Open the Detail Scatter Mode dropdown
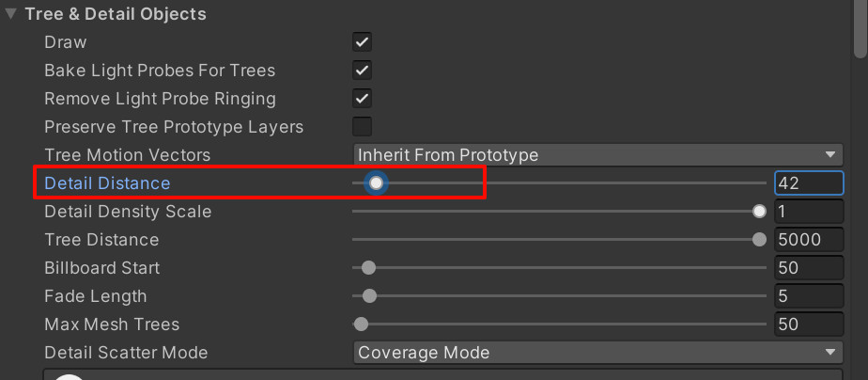The image size is (868, 380). coord(597,353)
